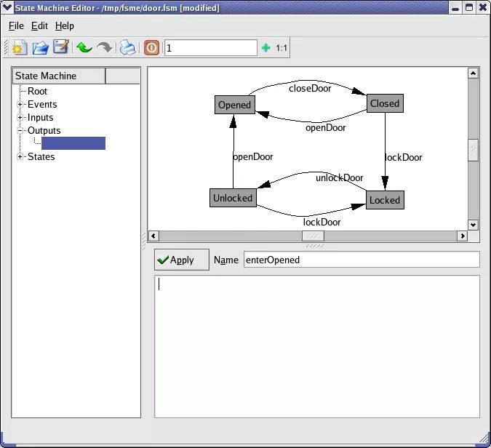Select the Events tree label
491x448 pixels.
(42, 104)
